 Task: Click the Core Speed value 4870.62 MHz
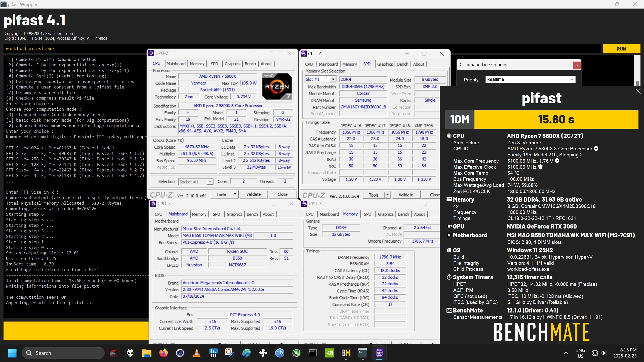[197, 147]
